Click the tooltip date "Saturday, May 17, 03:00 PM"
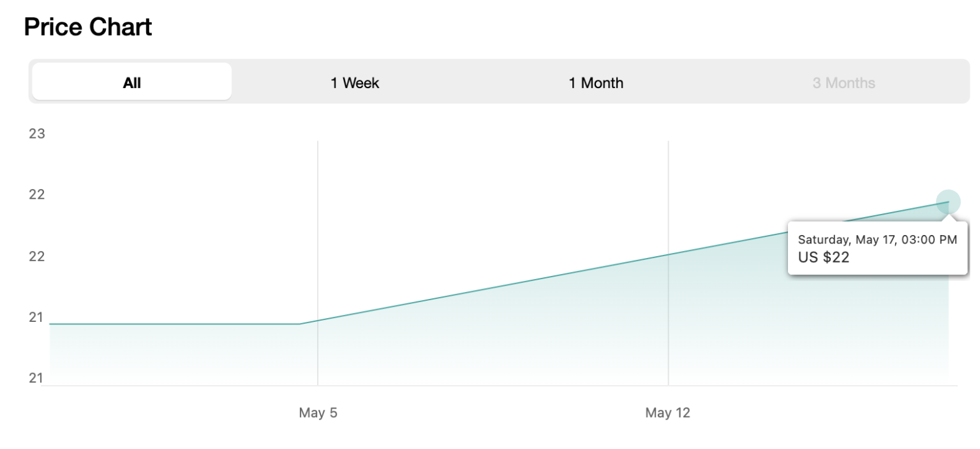Viewport: 980px width, 449px height. pos(877,240)
